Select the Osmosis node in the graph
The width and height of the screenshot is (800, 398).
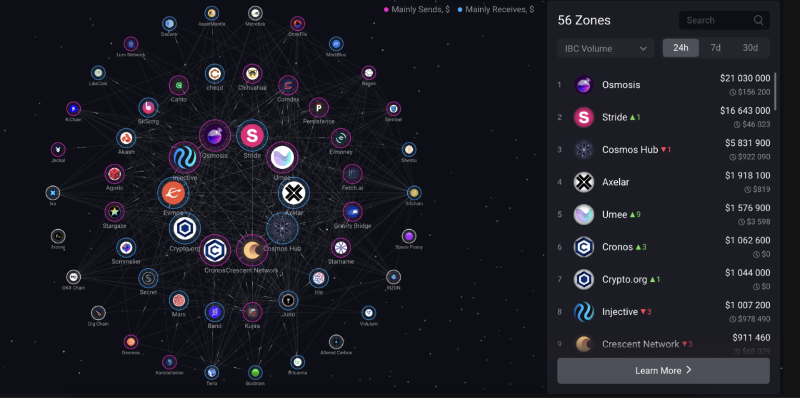point(215,136)
